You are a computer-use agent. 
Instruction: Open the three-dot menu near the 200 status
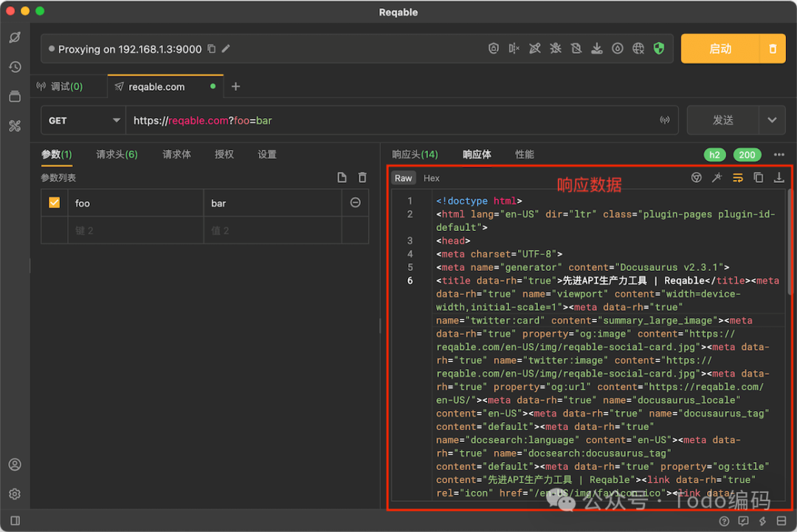click(x=780, y=154)
